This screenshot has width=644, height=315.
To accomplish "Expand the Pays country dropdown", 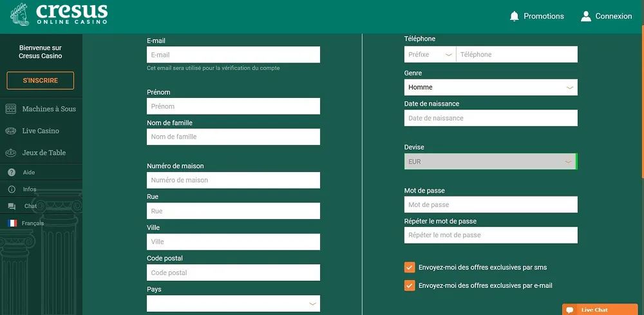I will [233, 303].
